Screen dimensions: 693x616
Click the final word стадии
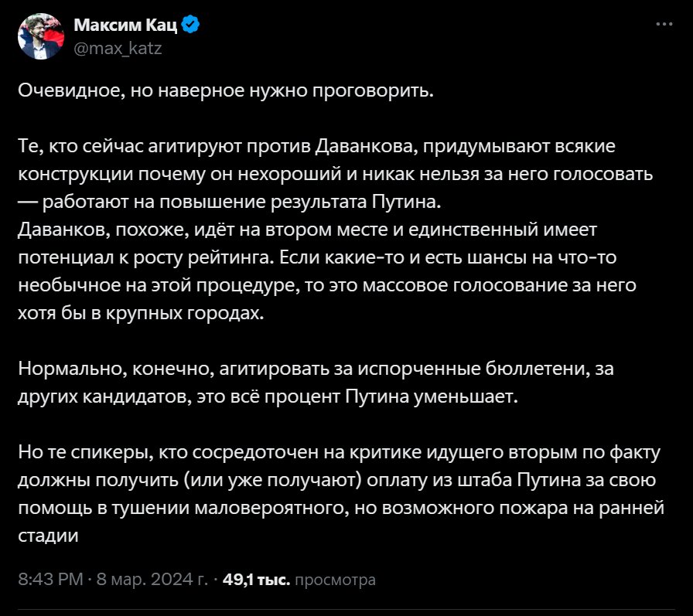tap(48, 536)
